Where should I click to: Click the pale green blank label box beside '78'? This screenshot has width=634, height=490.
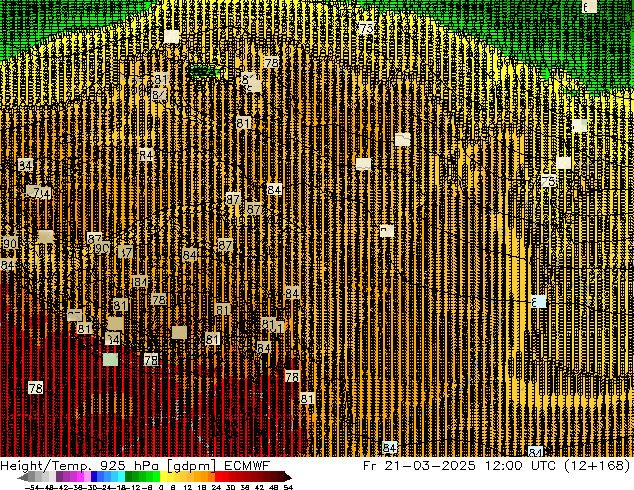click(x=110, y=359)
